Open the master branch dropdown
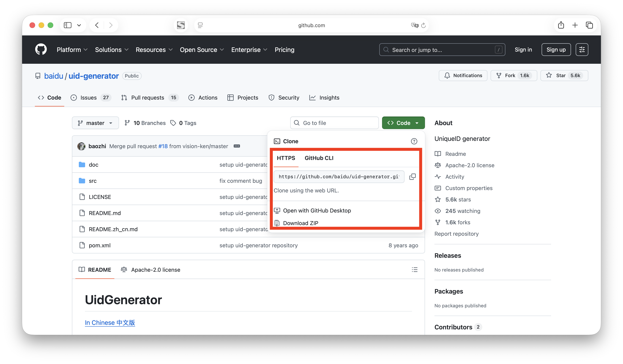This screenshot has height=364, width=623. coord(95,123)
